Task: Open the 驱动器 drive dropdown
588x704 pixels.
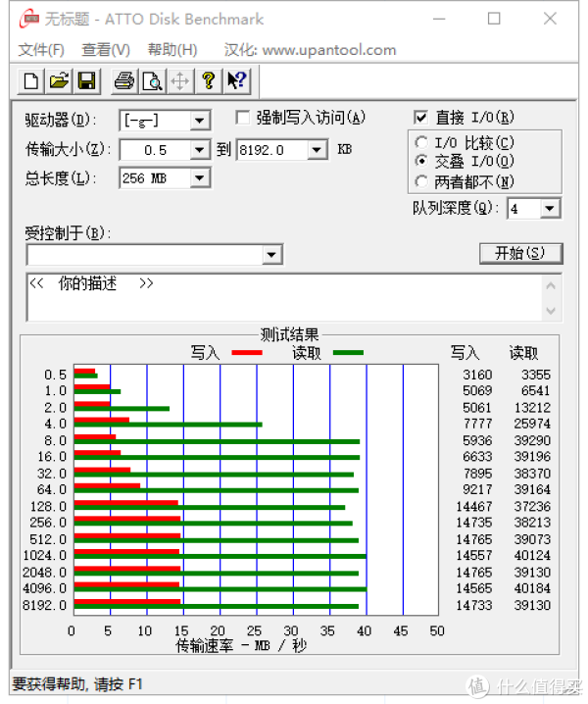Action: tap(199, 121)
